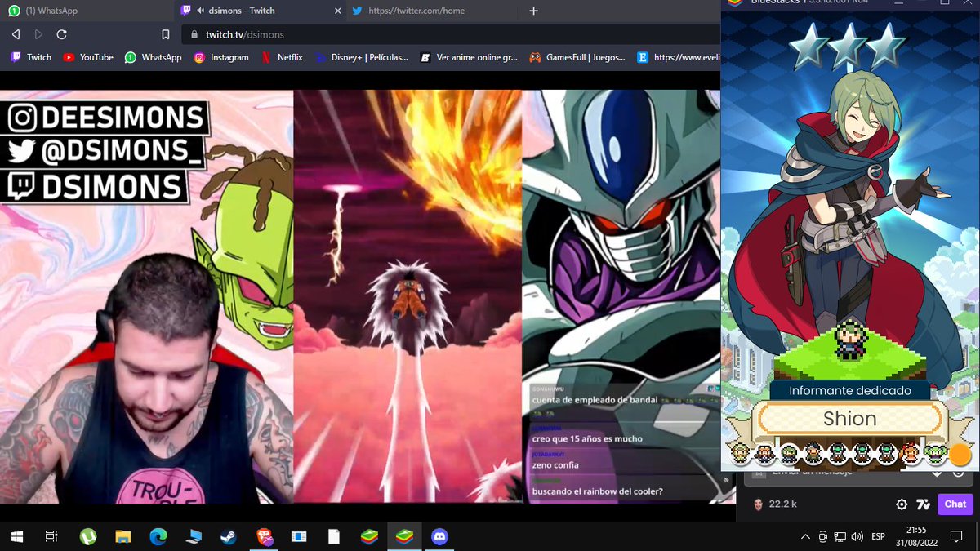Select red-bow girl sprite icon

pyautogui.click(x=911, y=454)
